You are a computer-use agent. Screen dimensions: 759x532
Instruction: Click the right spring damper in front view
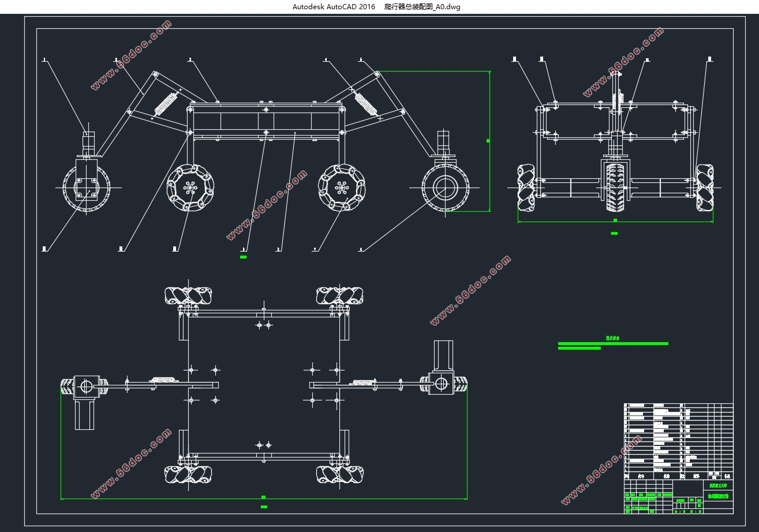tap(366, 103)
